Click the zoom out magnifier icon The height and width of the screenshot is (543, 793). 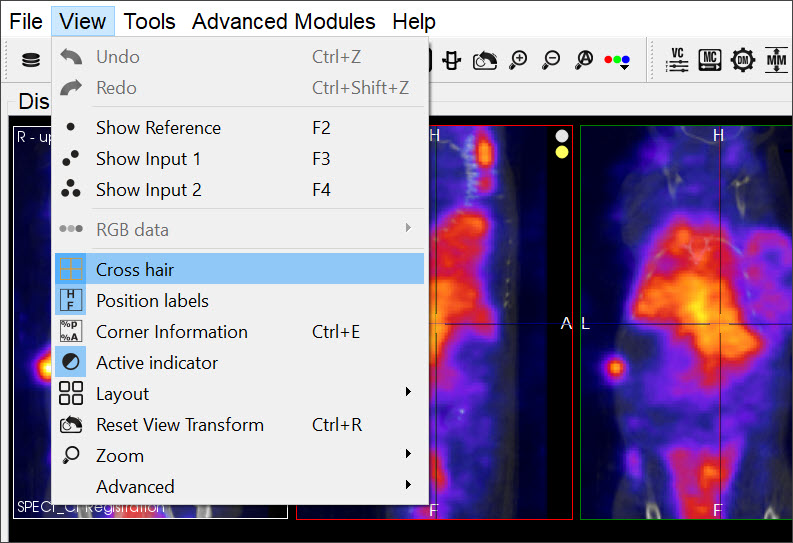(x=551, y=60)
